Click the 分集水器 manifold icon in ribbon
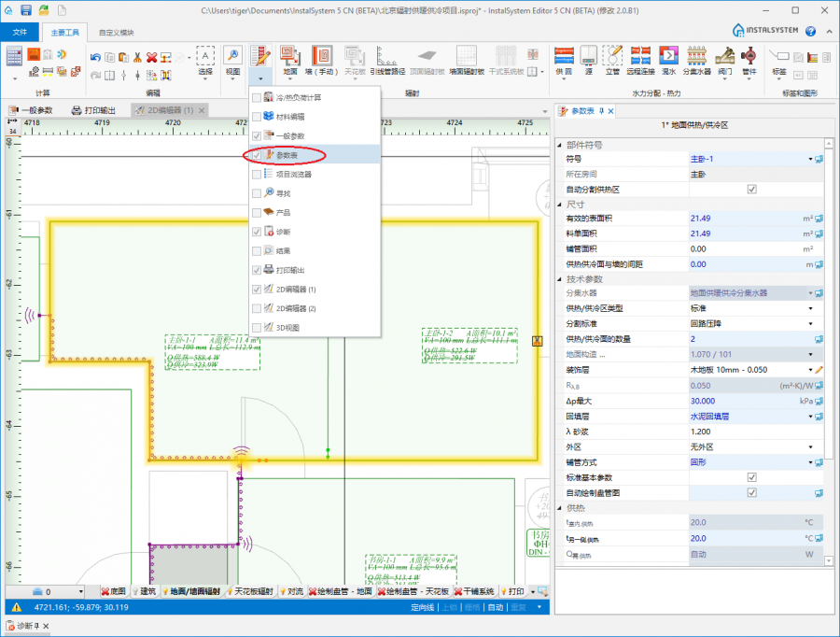Viewport: 840px width, 637px height. pyautogui.click(x=696, y=55)
